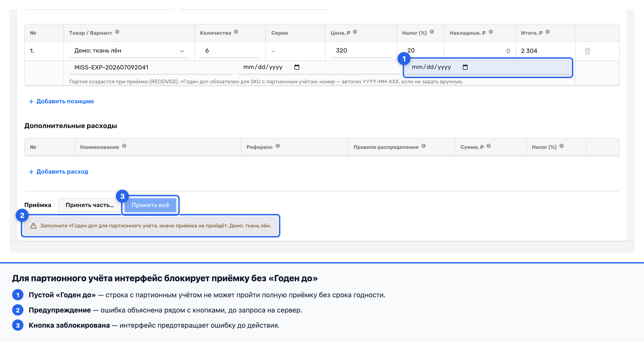Viewport: 644px width, 342px height.
Task: Click warning triangle icon in alert message
Action: 33,226
